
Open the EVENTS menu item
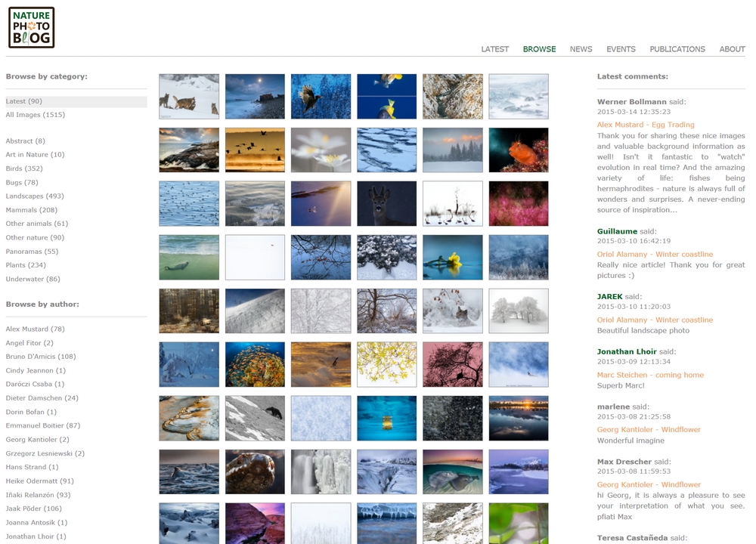click(621, 49)
